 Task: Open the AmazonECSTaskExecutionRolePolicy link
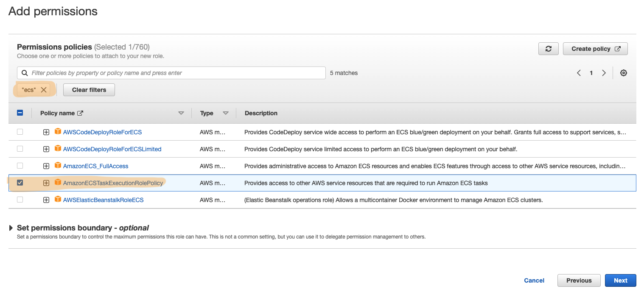pyautogui.click(x=113, y=183)
